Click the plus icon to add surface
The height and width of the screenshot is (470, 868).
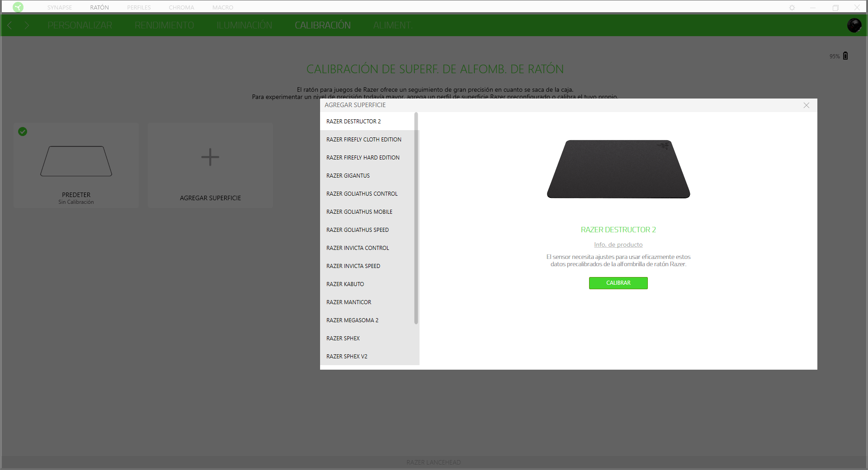pyautogui.click(x=210, y=157)
